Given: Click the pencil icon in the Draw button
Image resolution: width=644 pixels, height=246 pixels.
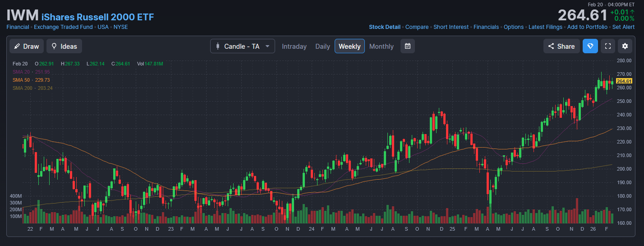Looking at the screenshot, I should pyautogui.click(x=17, y=46).
